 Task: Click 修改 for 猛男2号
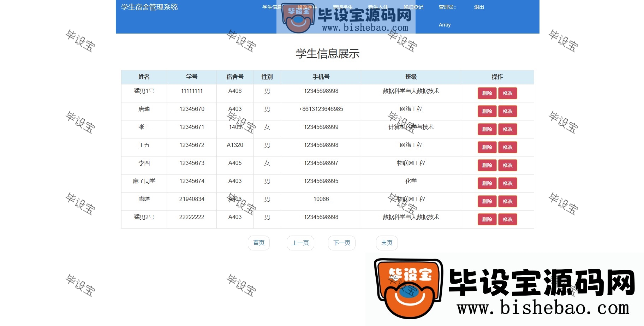[507, 219]
